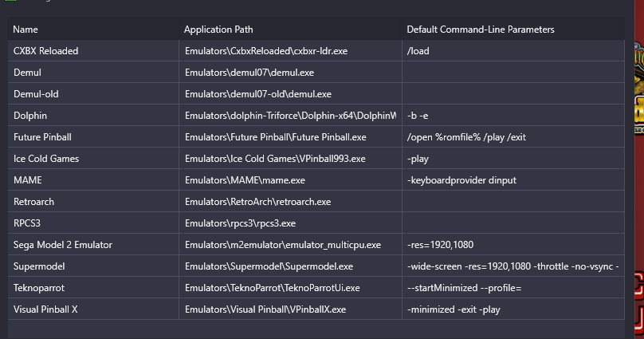
Task: Select the RPCS3 emulator name
Action: [x=27, y=223]
